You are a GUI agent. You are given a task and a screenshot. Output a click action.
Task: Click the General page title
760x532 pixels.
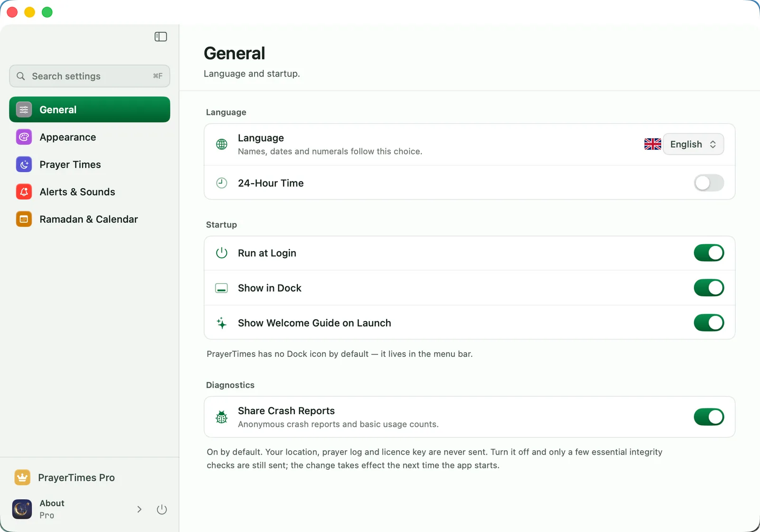[234, 53]
